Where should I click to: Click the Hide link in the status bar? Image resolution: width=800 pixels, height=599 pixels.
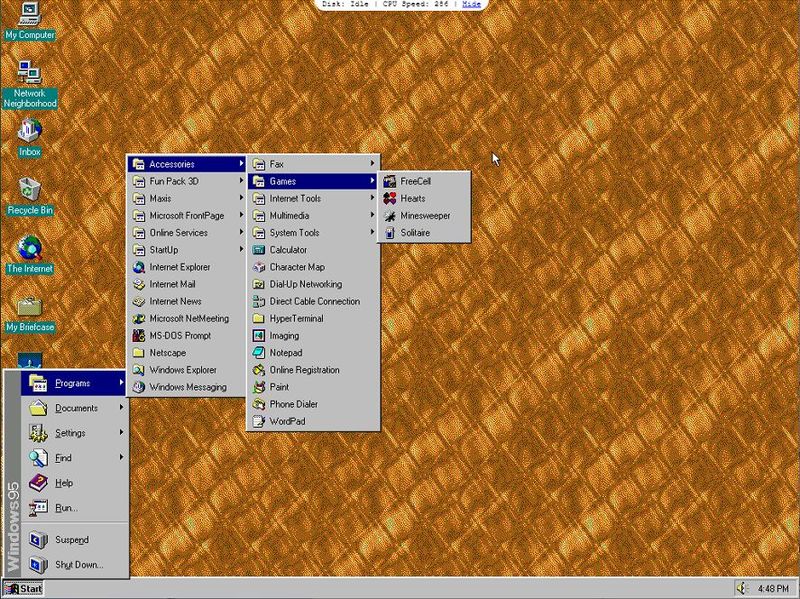(471, 4)
